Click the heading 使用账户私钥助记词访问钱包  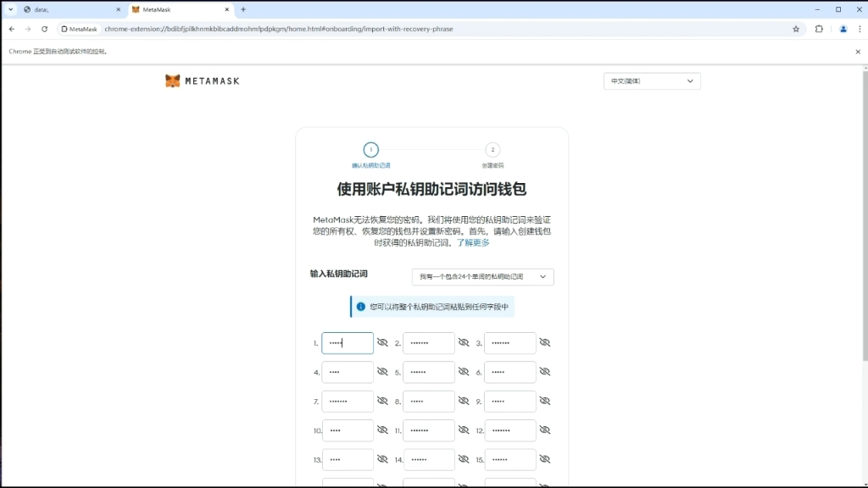[x=431, y=189]
